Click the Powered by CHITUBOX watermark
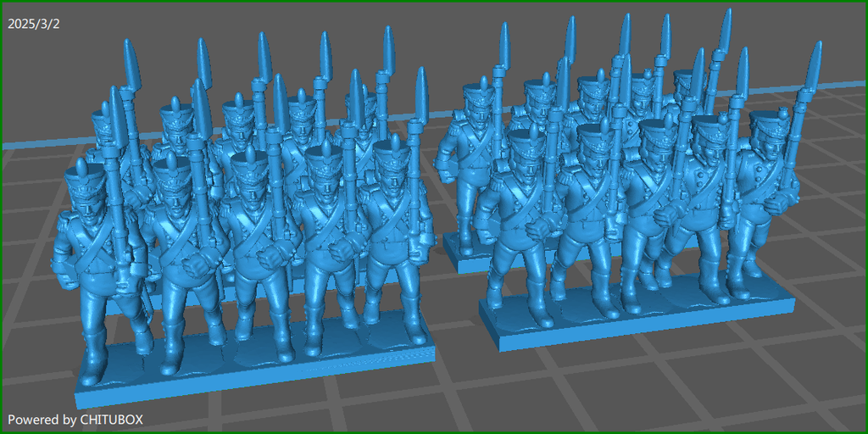 tap(75, 420)
